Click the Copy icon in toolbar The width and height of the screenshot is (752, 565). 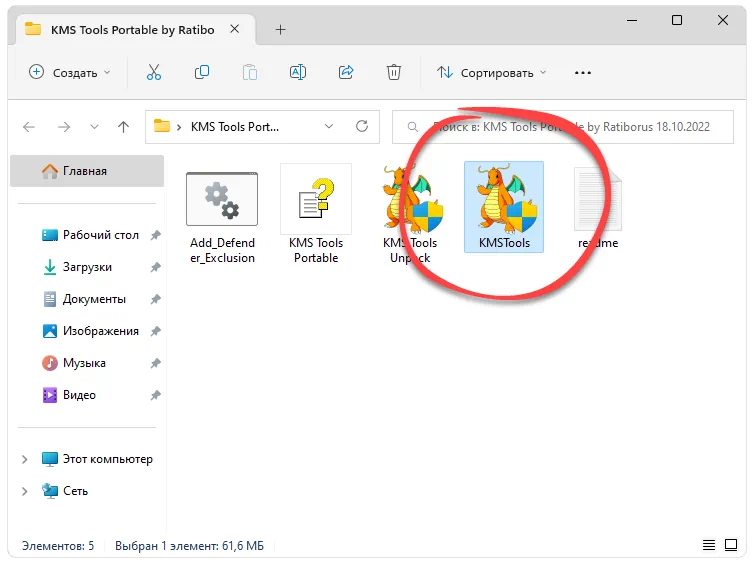(x=202, y=72)
